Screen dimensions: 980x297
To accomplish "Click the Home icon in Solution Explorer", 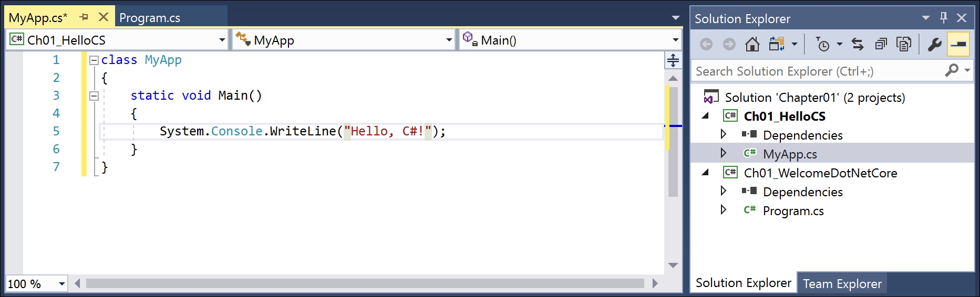I will click(x=752, y=45).
